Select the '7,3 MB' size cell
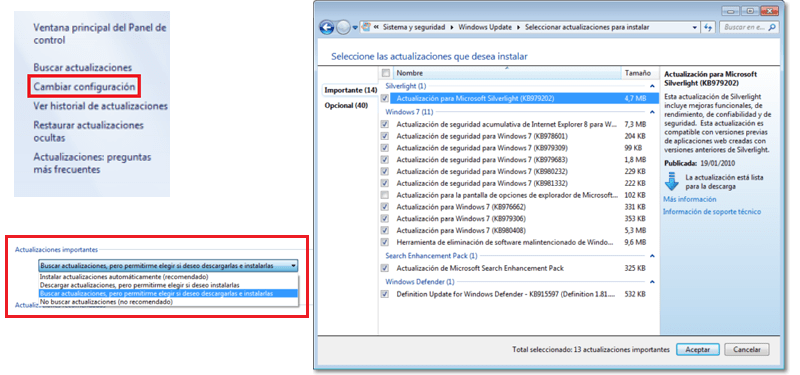 635,124
